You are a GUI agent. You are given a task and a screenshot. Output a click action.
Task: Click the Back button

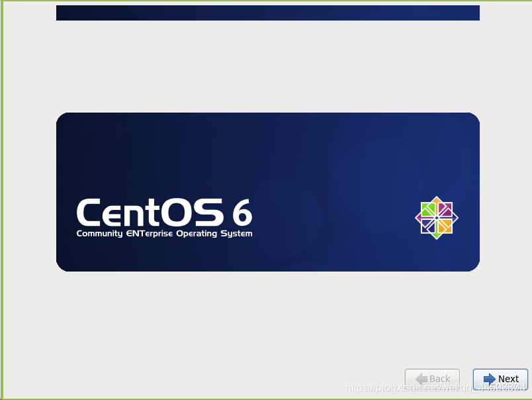[x=432, y=379]
